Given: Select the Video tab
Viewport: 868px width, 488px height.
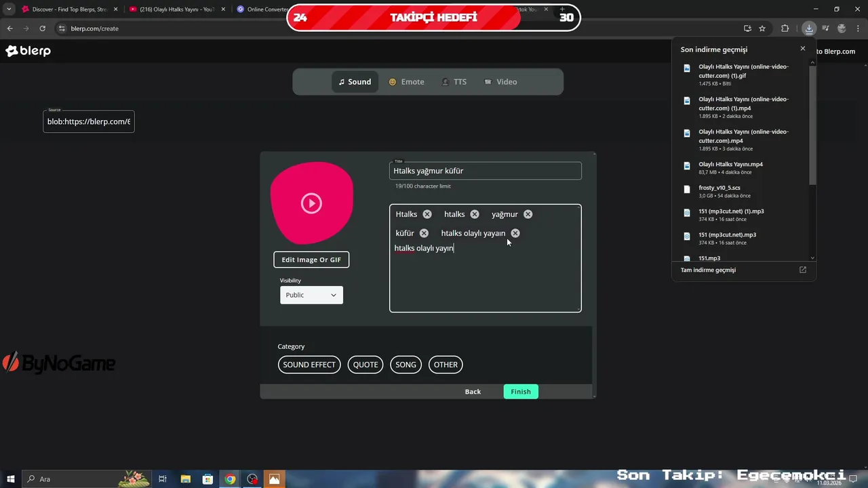Looking at the screenshot, I should pos(500,82).
